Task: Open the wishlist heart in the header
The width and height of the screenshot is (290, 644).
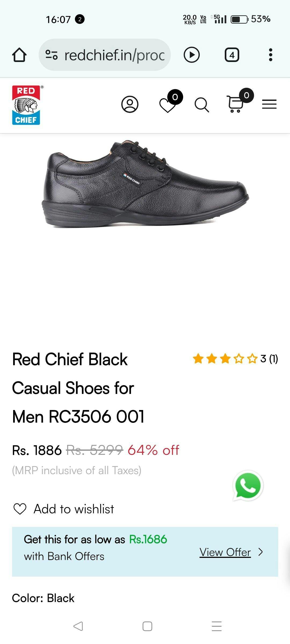Action: coord(168,105)
